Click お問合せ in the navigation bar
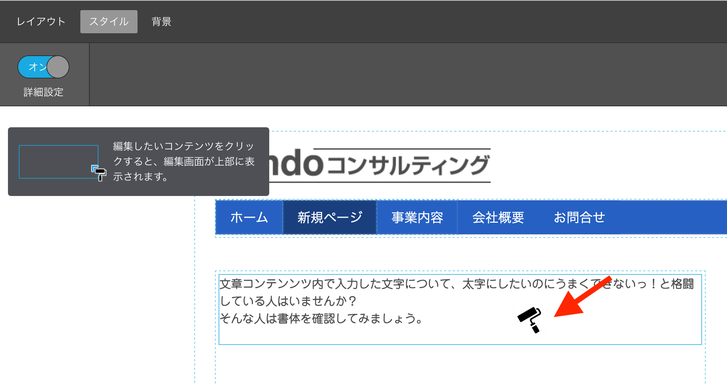This screenshot has height=384, width=727. (x=579, y=218)
